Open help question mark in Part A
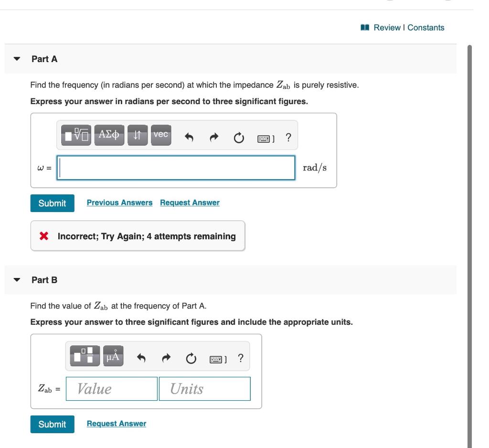The image size is (489, 448). point(288,137)
